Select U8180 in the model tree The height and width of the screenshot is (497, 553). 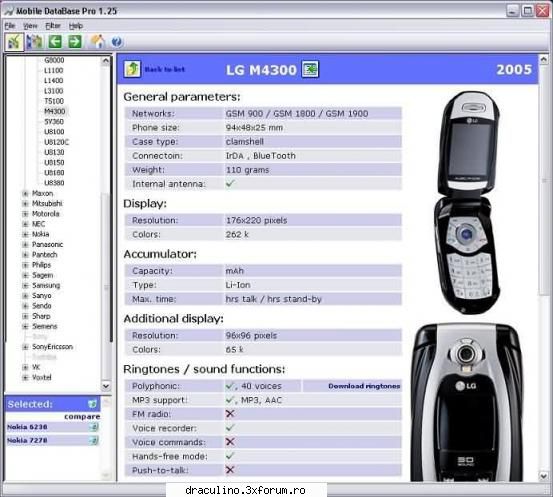click(54, 173)
